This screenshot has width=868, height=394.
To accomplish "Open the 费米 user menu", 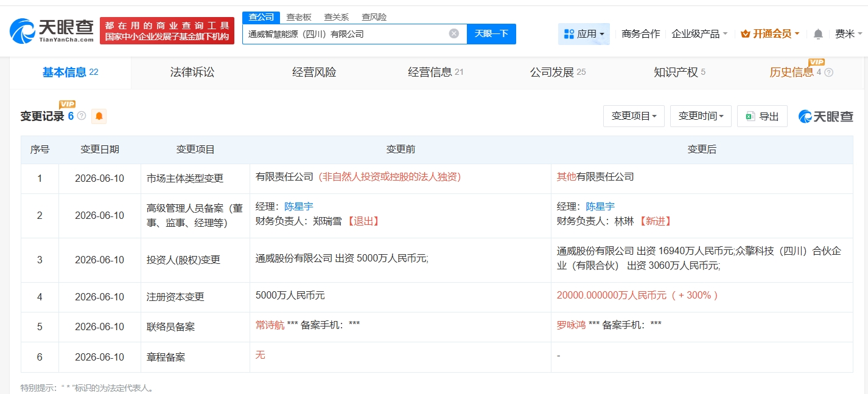I will tap(848, 34).
